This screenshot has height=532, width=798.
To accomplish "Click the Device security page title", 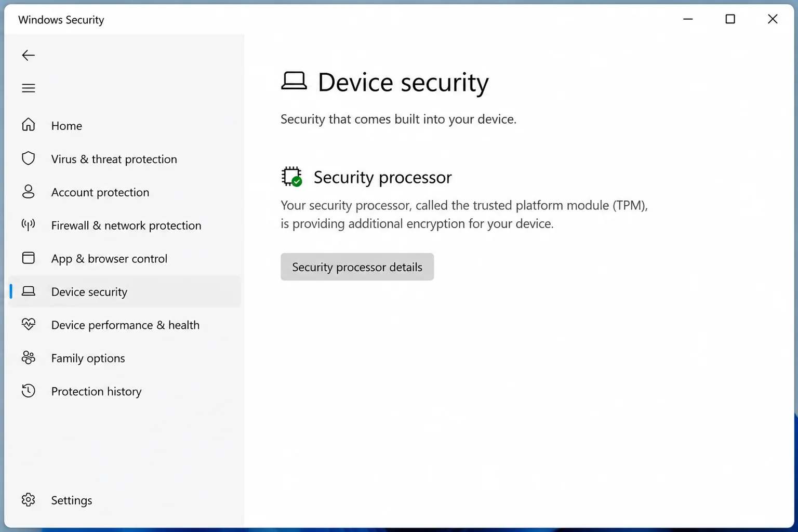I will pyautogui.click(x=403, y=83).
